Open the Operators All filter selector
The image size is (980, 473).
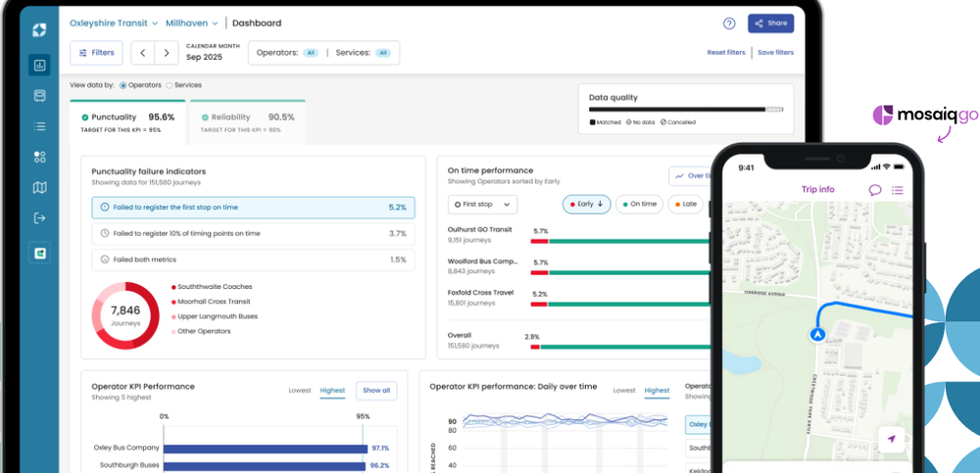click(x=287, y=53)
